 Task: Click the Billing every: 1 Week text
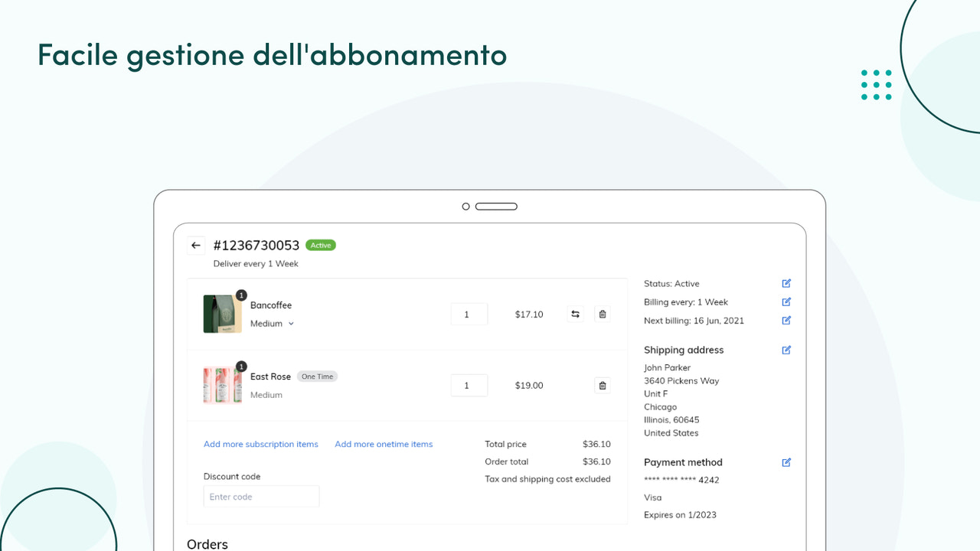click(686, 302)
